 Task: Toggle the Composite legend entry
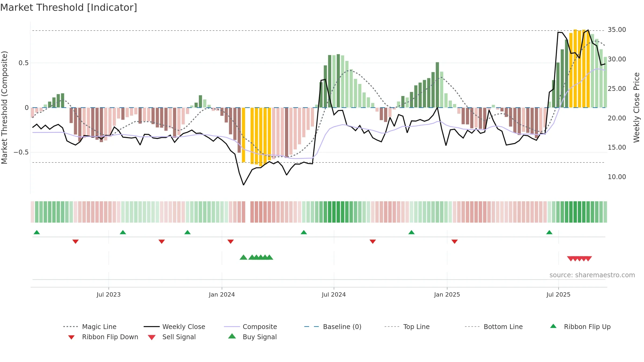250,327
